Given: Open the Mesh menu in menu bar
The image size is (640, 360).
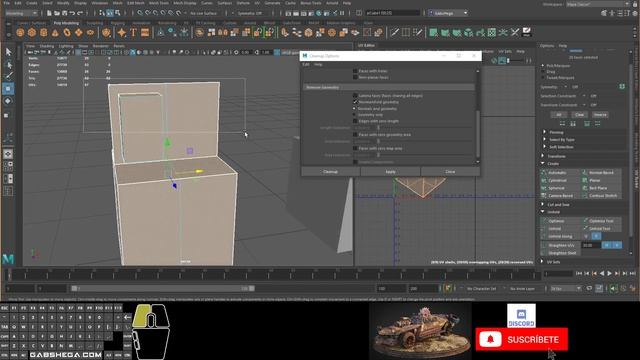Looking at the screenshot, I should pos(117,3).
